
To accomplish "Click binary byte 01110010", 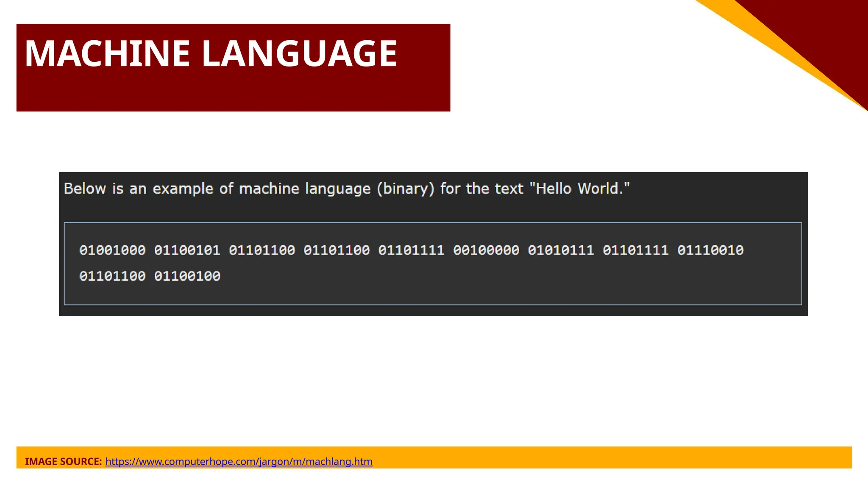I will pyautogui.click(x=710, y=250).
